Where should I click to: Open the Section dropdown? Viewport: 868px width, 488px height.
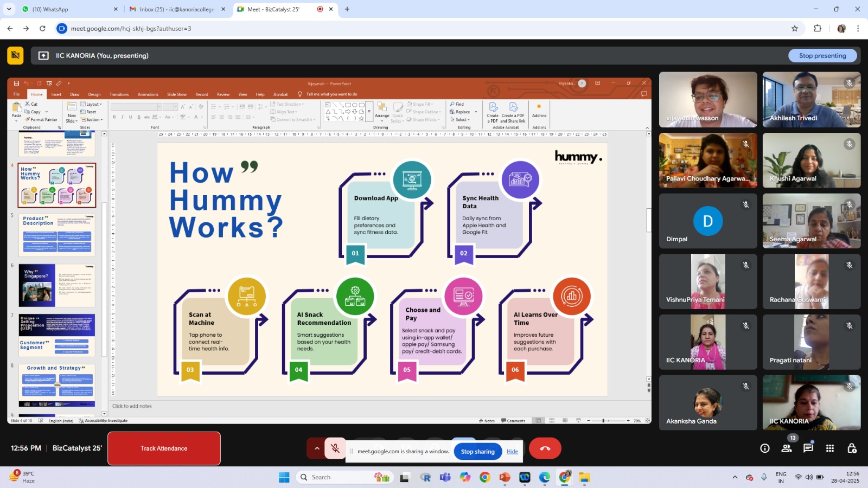point(92,120)
